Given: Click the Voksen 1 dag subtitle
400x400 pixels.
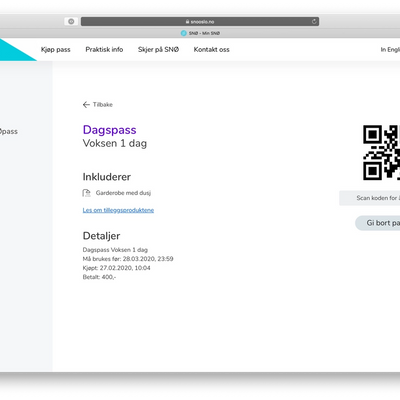Looking at the screenshot, I should coord(115,143).
